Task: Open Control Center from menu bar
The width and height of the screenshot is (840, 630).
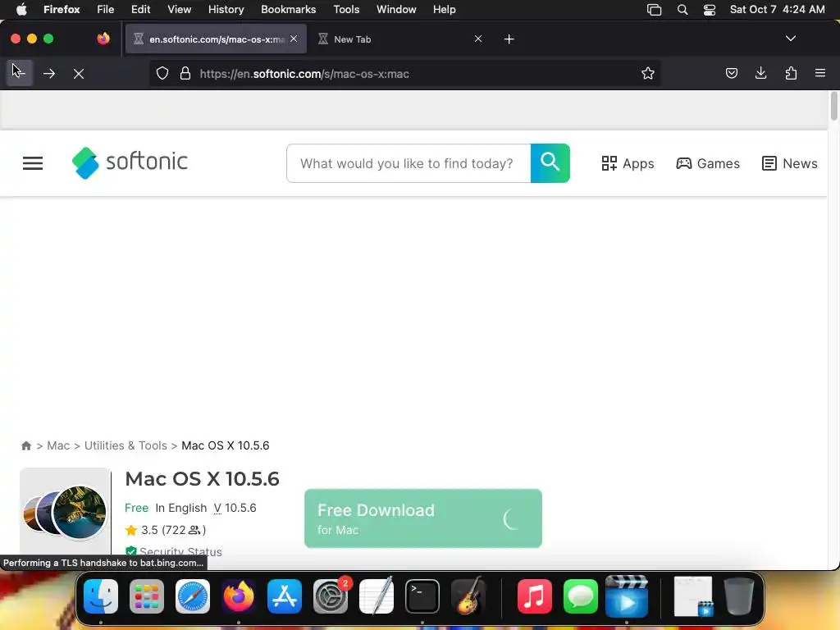Action: [710, 9]
